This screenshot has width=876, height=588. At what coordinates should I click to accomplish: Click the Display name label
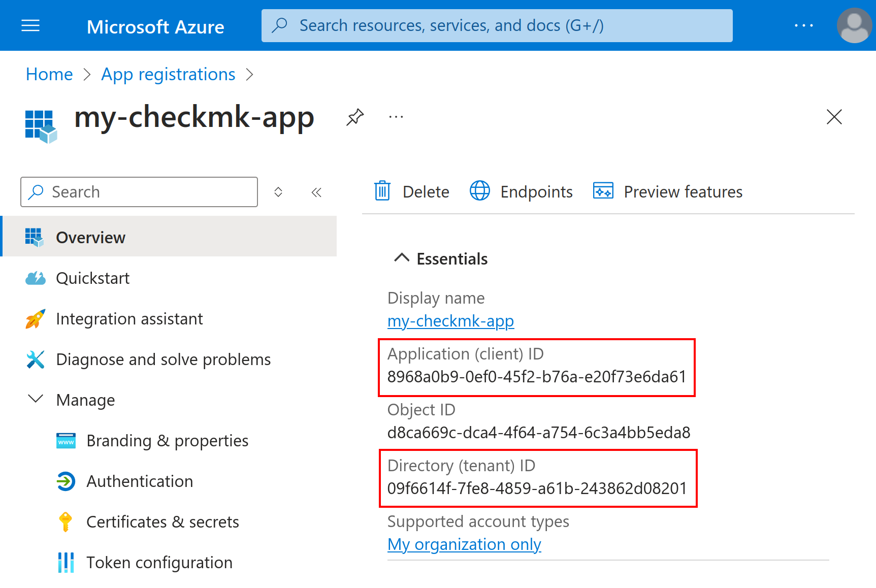pos(436,298)
